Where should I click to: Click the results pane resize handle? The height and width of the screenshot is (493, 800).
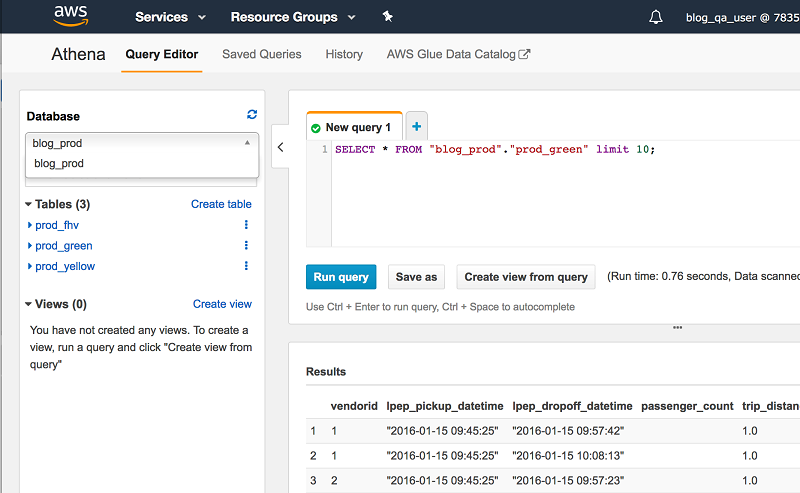click(x=677, y=328)
